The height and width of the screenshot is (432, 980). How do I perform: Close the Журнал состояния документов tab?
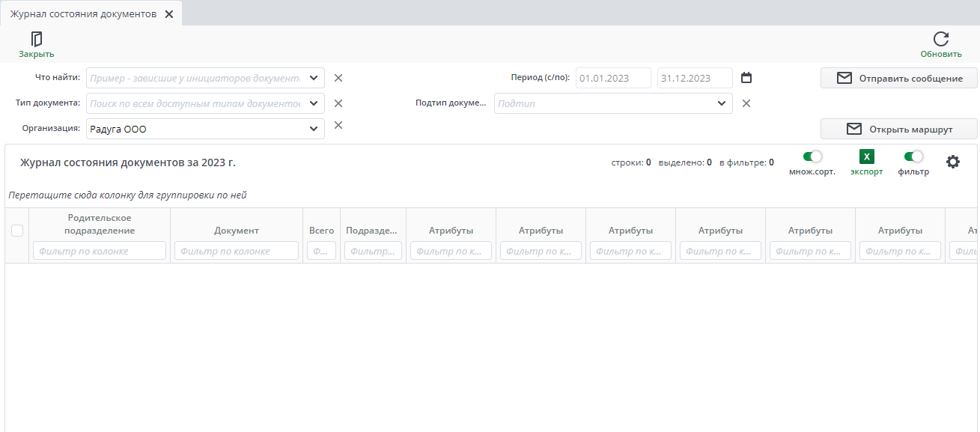point(169,14)
